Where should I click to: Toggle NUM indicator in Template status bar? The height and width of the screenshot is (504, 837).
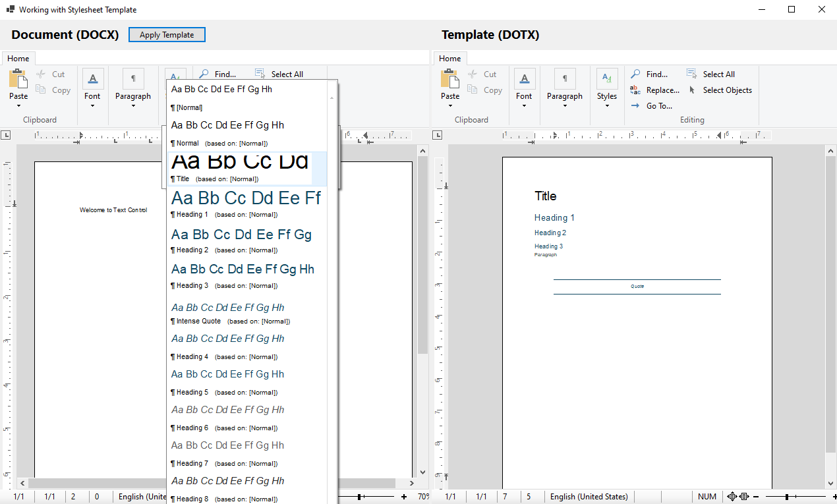pyautogui.click(x=707, y=497)
